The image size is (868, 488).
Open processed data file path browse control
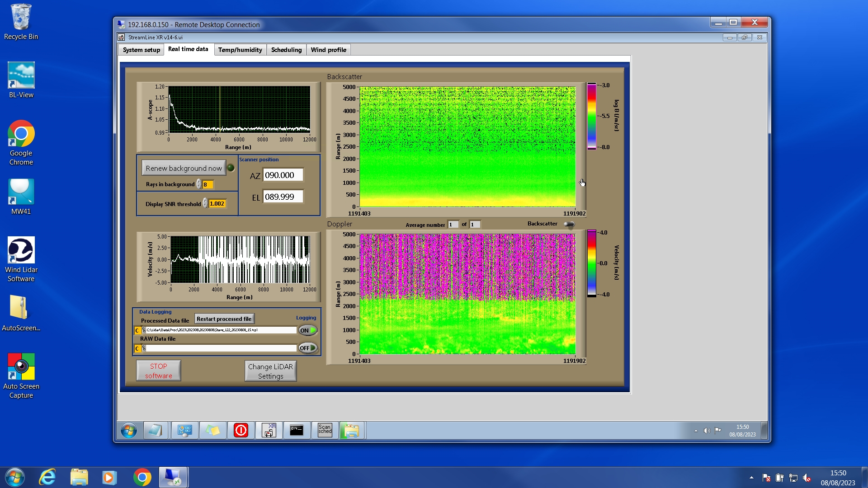pyautogui.click(x=144, y=330)
